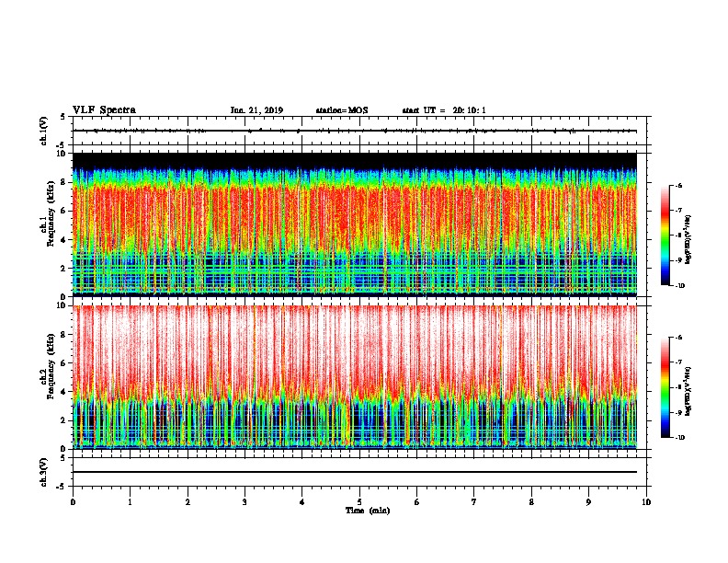Click the ch.2 frequency tick label "0"

[63, 449]
